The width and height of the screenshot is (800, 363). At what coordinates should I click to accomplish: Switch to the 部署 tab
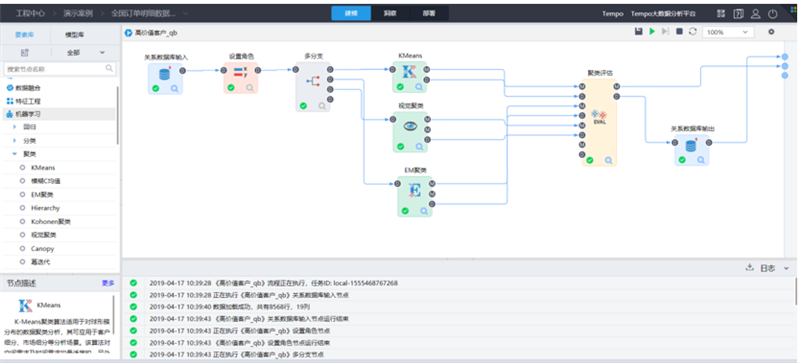tap(429, 14)
